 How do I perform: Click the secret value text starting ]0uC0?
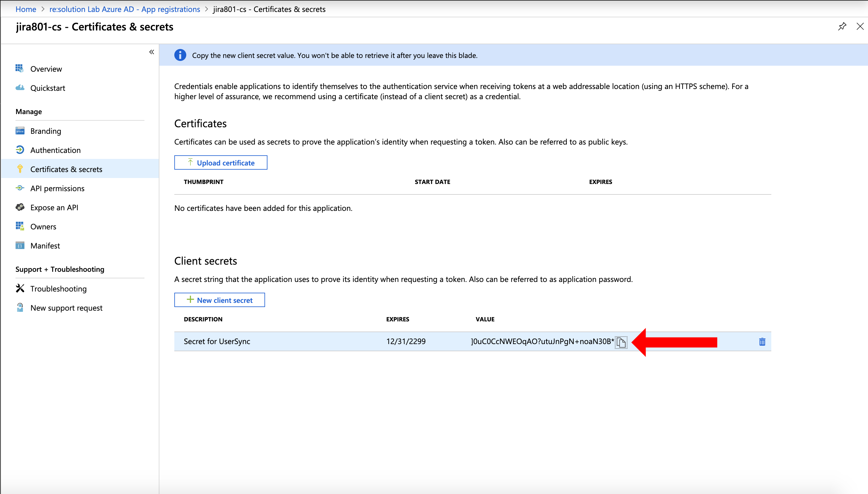click(543, 341)
